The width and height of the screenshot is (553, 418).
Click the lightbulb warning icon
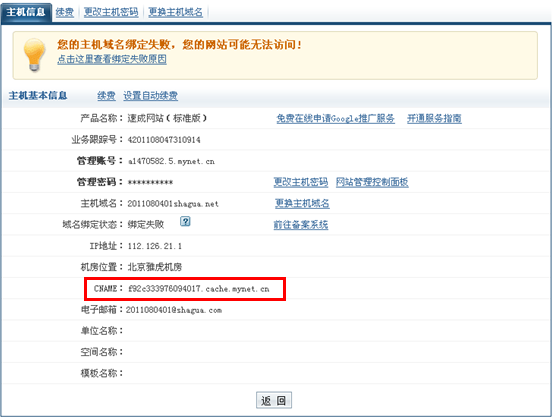click(34, 55)
